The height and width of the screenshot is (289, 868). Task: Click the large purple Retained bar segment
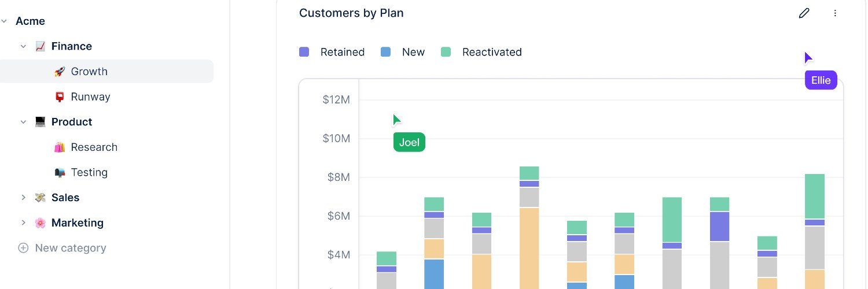point(719,227)
